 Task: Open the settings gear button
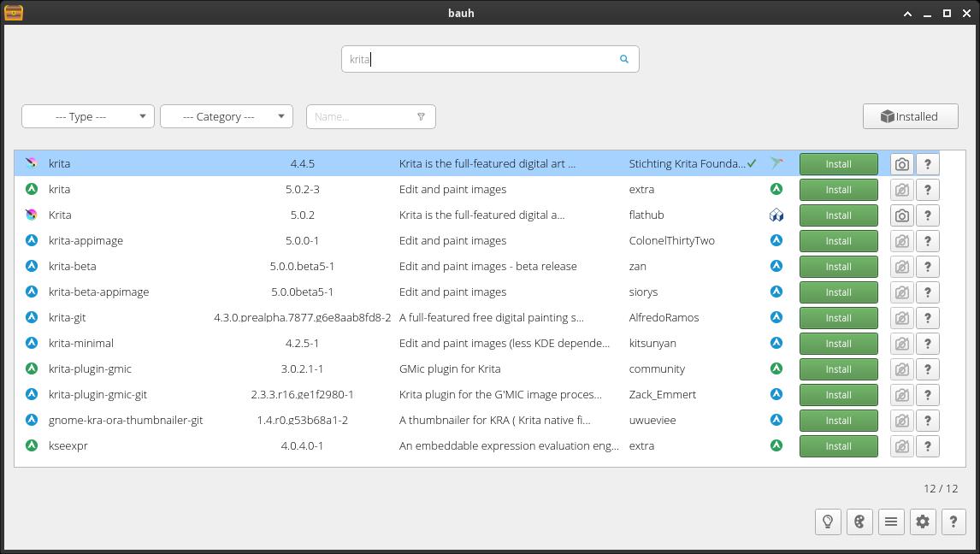point(923,522)
